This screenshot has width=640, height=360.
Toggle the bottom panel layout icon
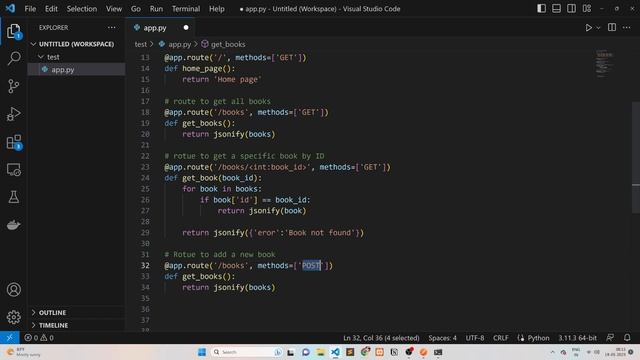(x=556, y=9)
